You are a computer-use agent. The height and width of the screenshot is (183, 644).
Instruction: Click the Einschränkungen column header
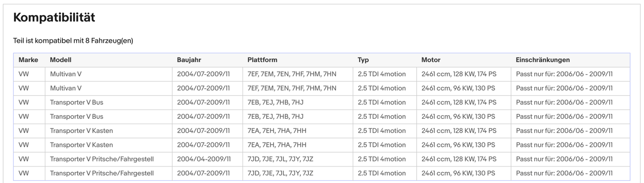point(542,60)
